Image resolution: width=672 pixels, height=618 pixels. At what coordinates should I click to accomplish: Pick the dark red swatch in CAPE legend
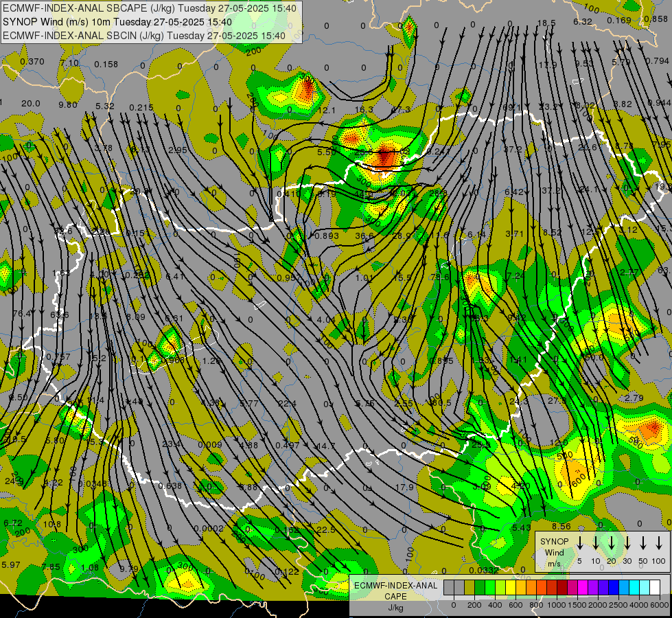point(562,588)
